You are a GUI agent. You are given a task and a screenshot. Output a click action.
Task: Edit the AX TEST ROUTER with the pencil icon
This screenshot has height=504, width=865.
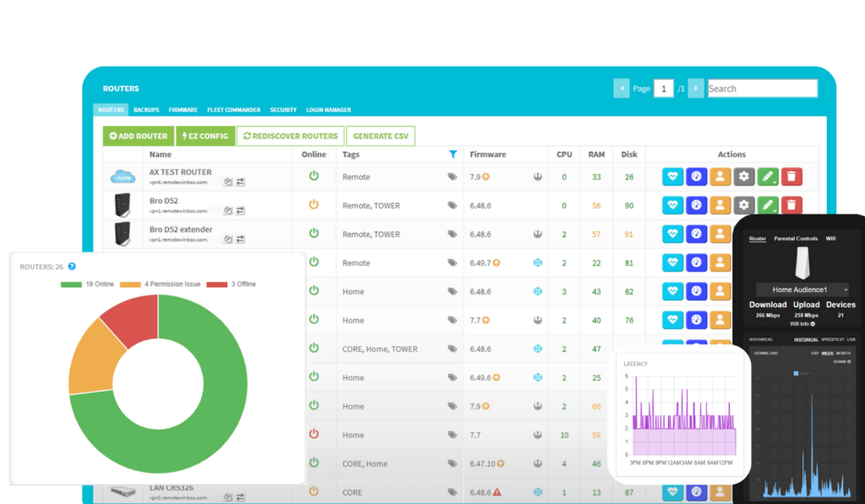click(x=768, y=176)
